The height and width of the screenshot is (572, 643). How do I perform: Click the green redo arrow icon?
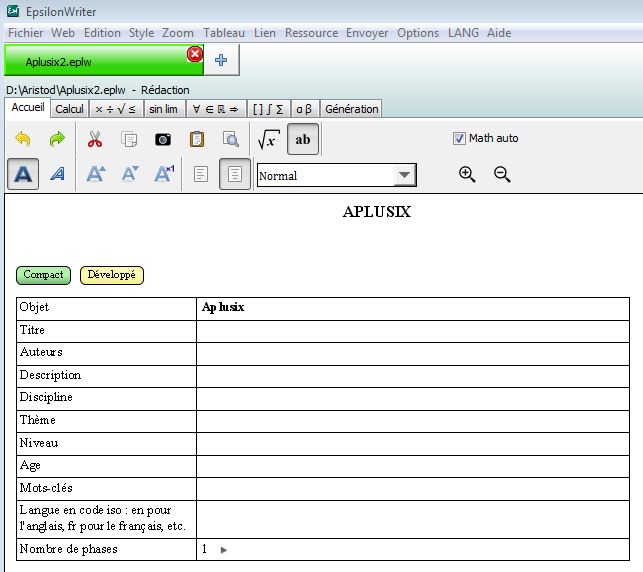(x=57, y=139)
